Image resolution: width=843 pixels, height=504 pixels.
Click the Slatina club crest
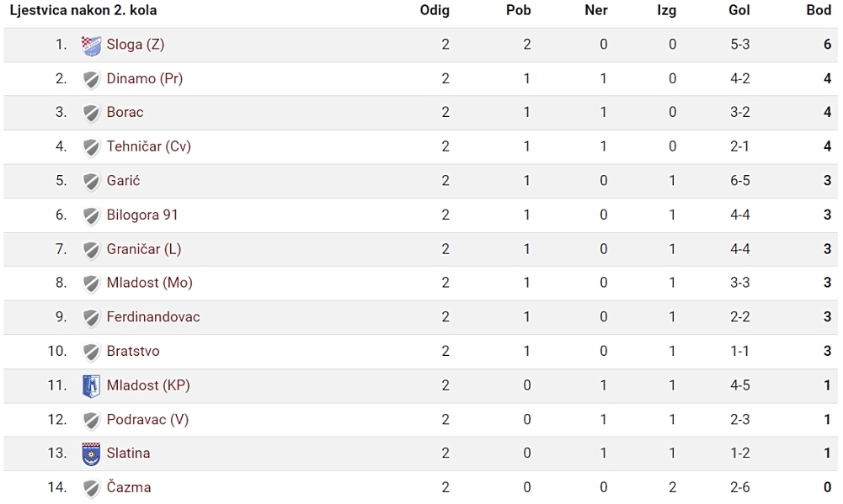[92, 454]
